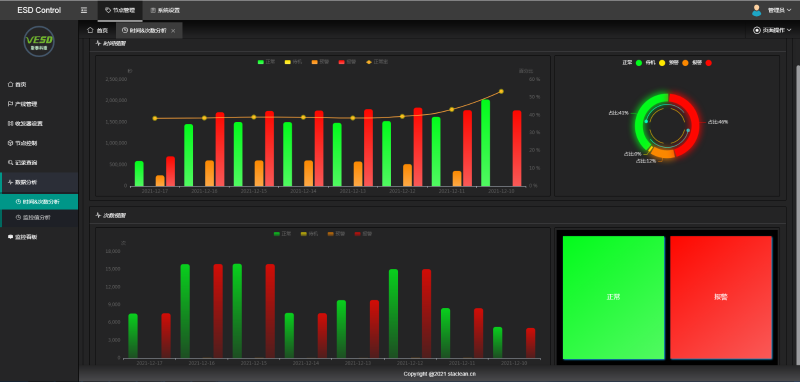
Task: Toggle red alarm series in time chart legend
Action: click(347, 62)
